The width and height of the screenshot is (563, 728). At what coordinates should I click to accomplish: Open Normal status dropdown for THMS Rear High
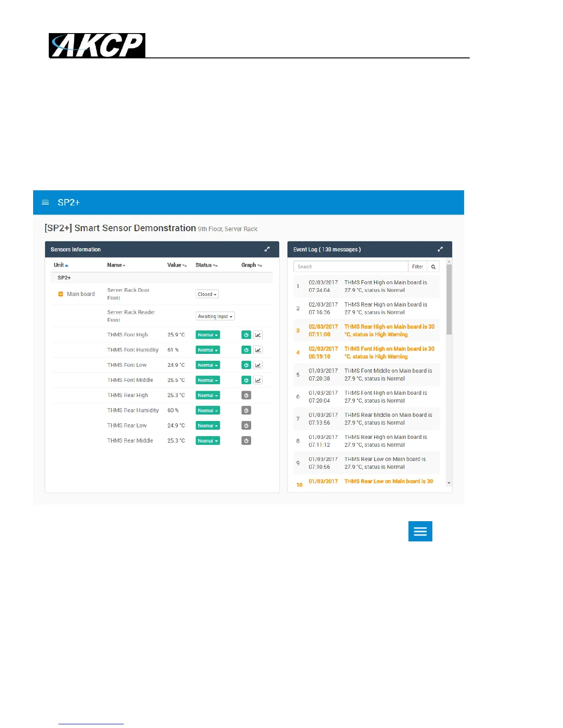tap(207, 395)
